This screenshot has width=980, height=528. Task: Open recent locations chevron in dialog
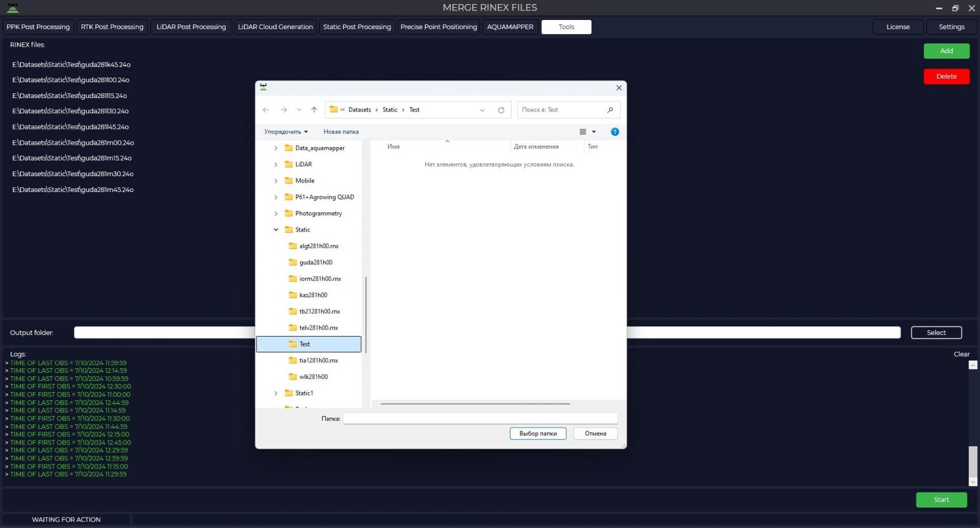tap(299, 110)
